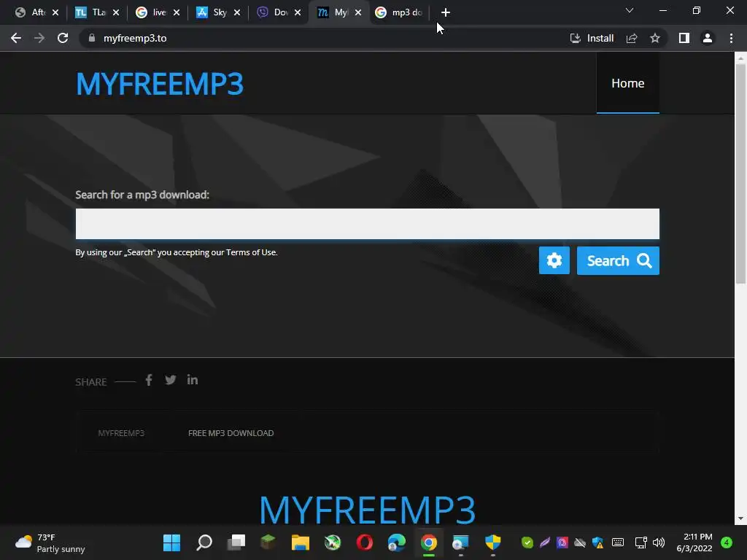The width and height of the screenshot is (747, 560).
Task: Switch to the 'mp3 do' Google tab
Action: pos(399,12)
